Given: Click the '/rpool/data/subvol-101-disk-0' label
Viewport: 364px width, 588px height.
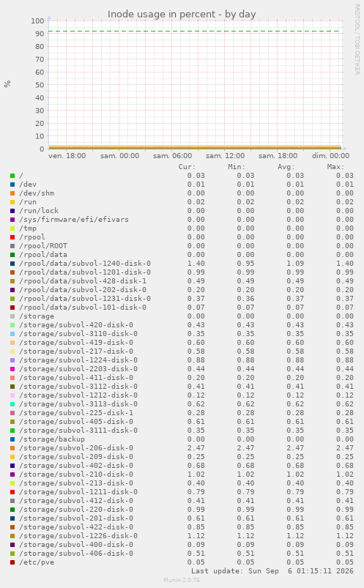Looking at the screenshot, I should tap(83, 308).
